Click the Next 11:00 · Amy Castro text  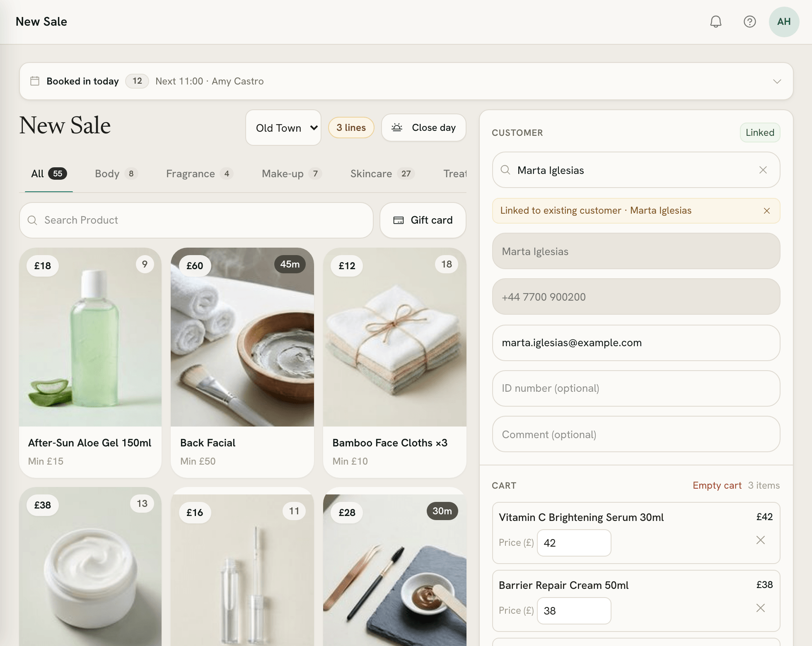[210, 81]
